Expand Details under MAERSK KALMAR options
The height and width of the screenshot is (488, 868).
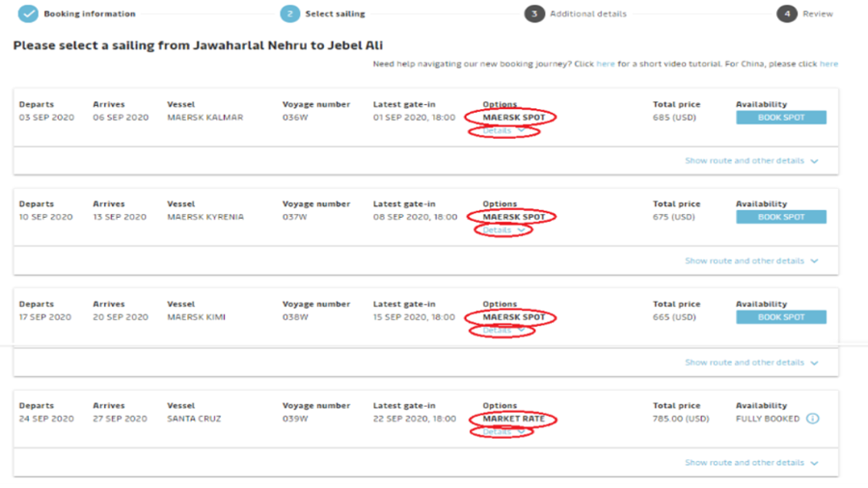[503, 130]
